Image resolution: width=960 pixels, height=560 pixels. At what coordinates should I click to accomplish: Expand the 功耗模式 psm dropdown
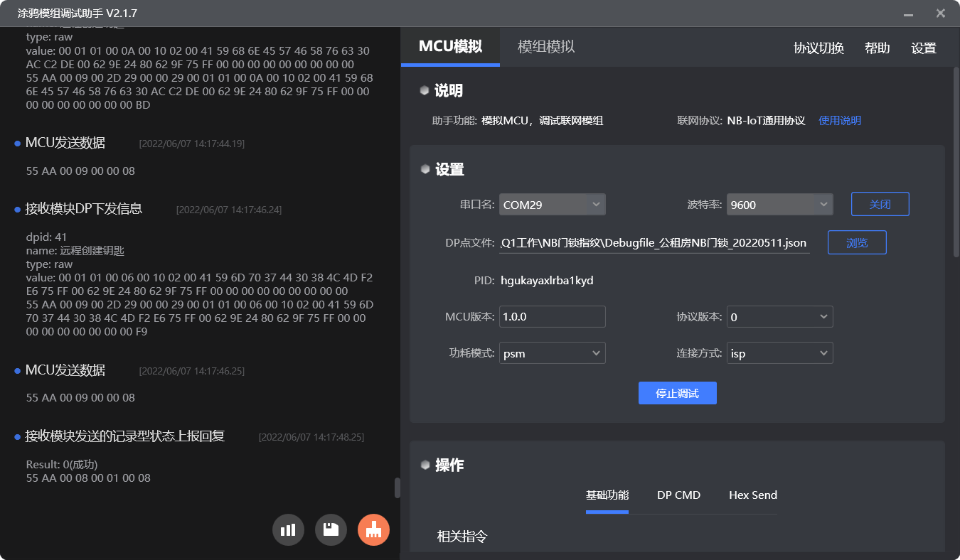click(553, 353)
